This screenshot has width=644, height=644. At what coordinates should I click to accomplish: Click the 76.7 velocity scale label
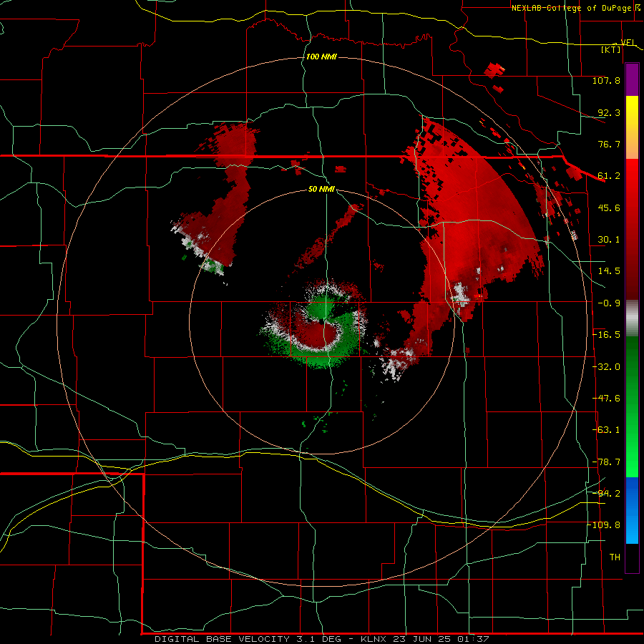(x=609, y=144)
